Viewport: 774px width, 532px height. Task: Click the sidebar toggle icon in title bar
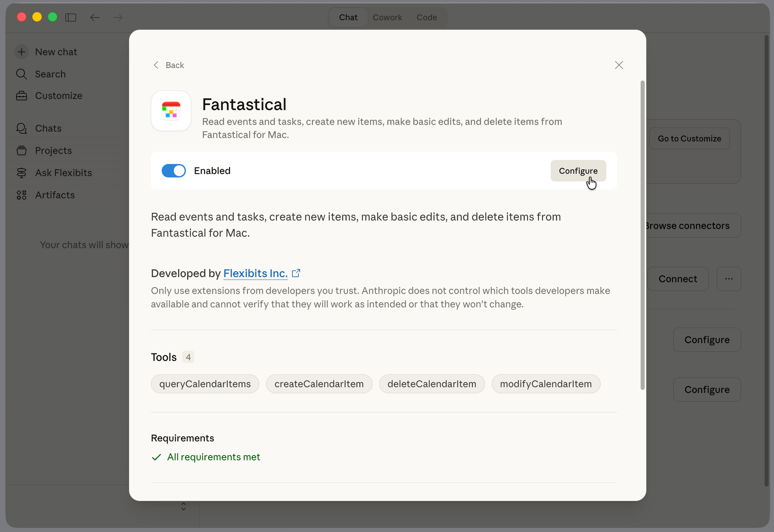[x=71, y=18]
